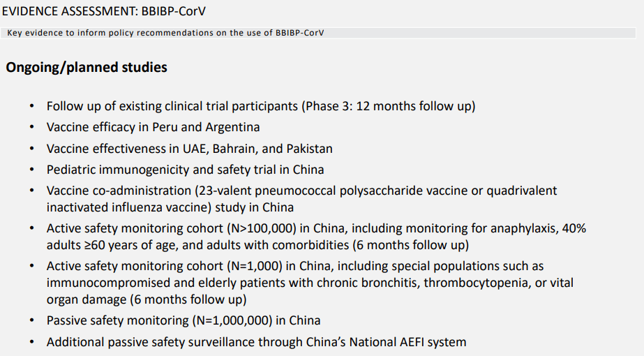
Task: Click the "(Phase 3: 12 months follow up)" text
Action: click(389, 107)
